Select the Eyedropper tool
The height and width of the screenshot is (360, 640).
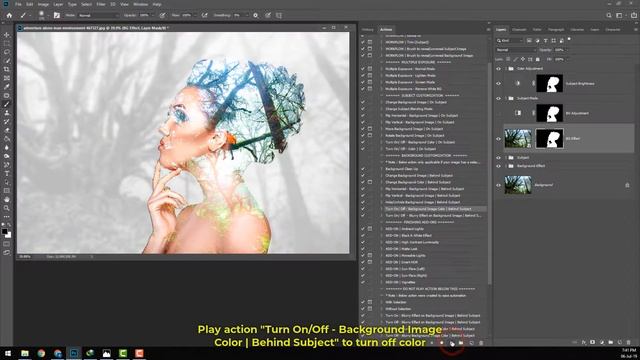(x=7, y=87)
